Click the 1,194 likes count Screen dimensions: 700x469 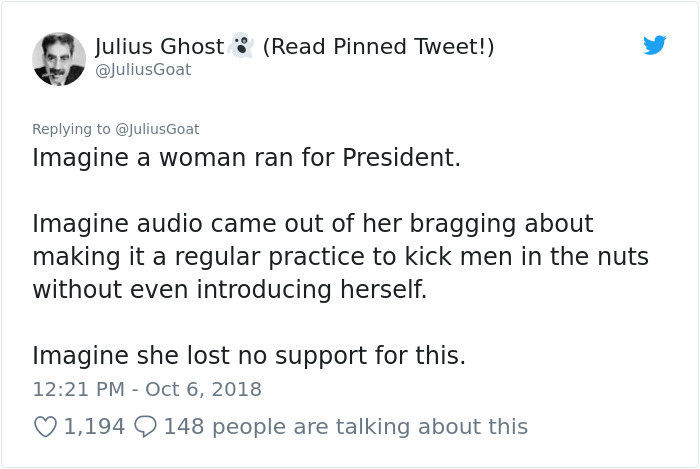tap(94, 427)
